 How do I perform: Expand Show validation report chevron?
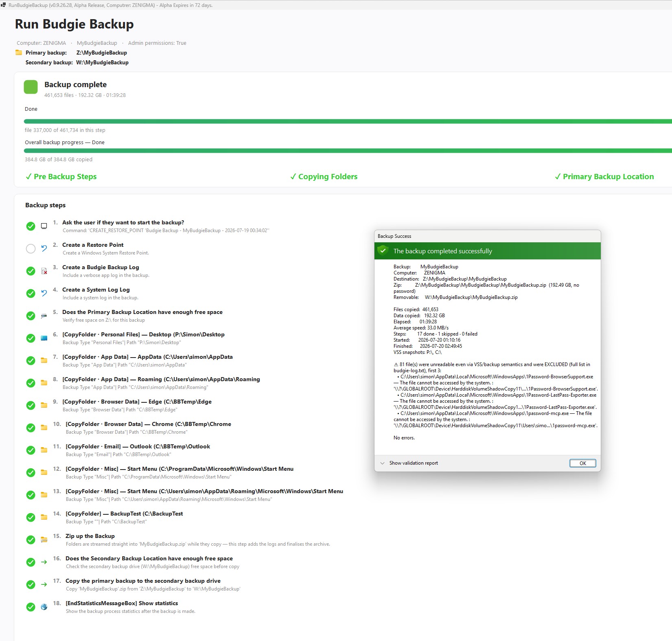382,463
